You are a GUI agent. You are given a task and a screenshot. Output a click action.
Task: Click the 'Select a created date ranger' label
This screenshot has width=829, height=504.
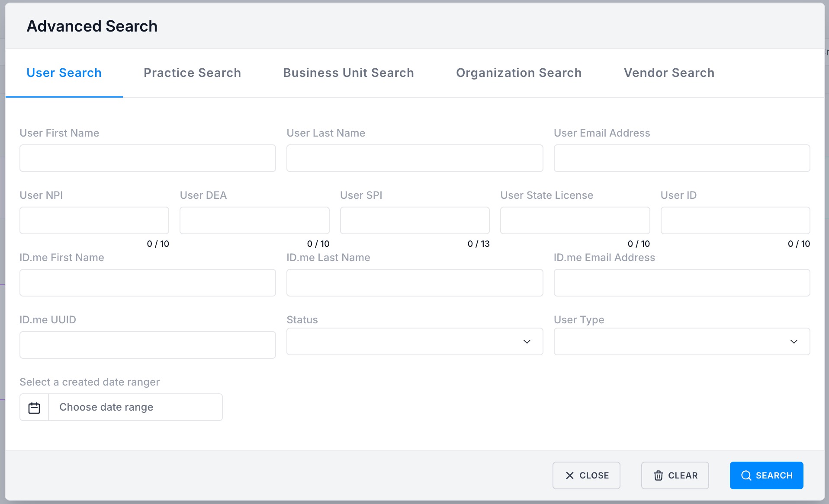[x=90, y=382]
